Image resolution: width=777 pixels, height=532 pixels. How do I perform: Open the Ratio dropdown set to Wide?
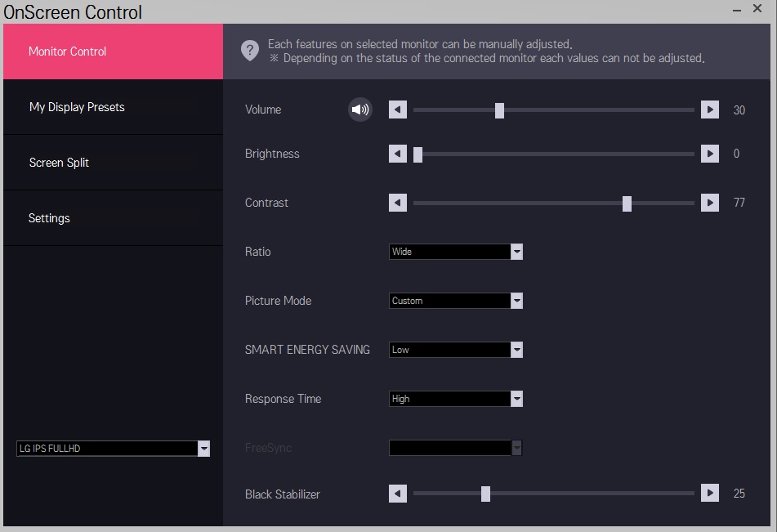click(456, 252)
